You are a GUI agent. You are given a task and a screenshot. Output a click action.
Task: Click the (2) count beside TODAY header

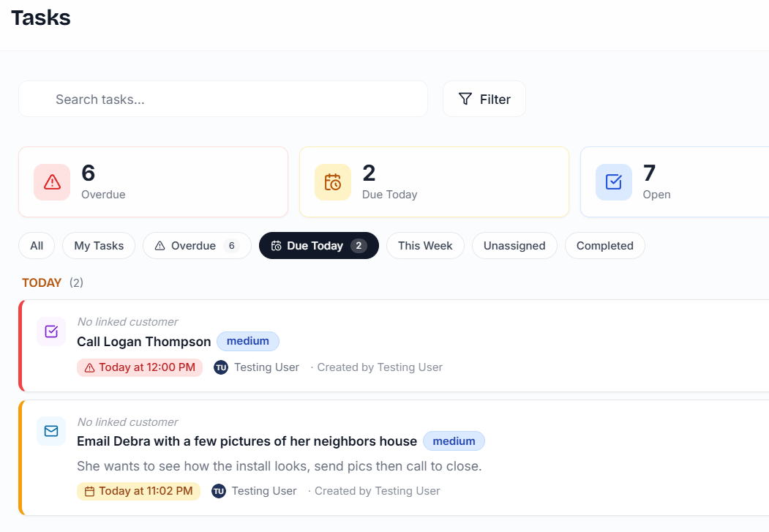[x=76, y=283]
